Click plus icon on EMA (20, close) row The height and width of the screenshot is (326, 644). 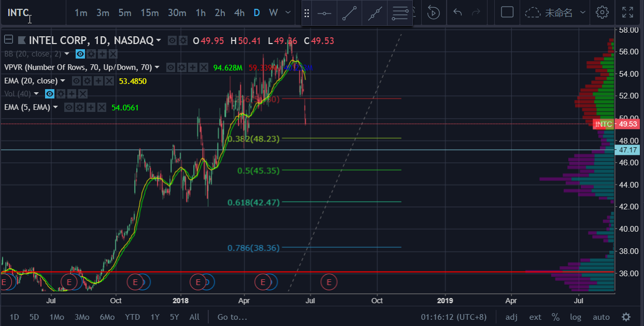pos(98,81)
